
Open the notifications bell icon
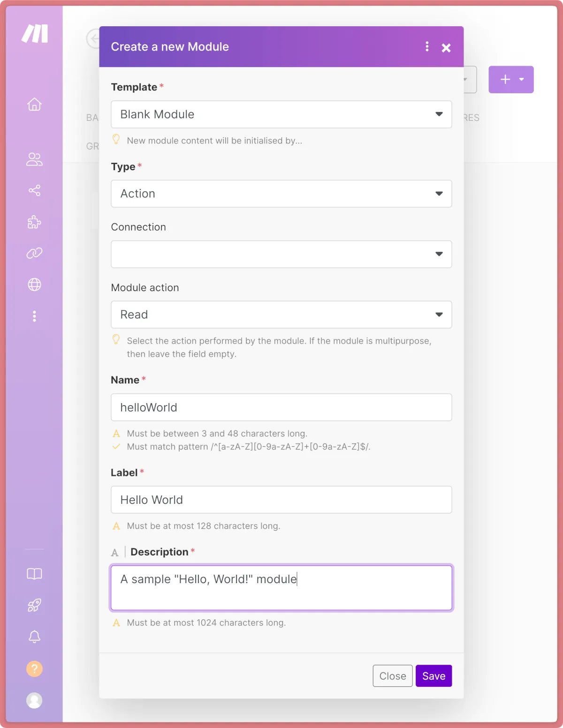point(34,637)
